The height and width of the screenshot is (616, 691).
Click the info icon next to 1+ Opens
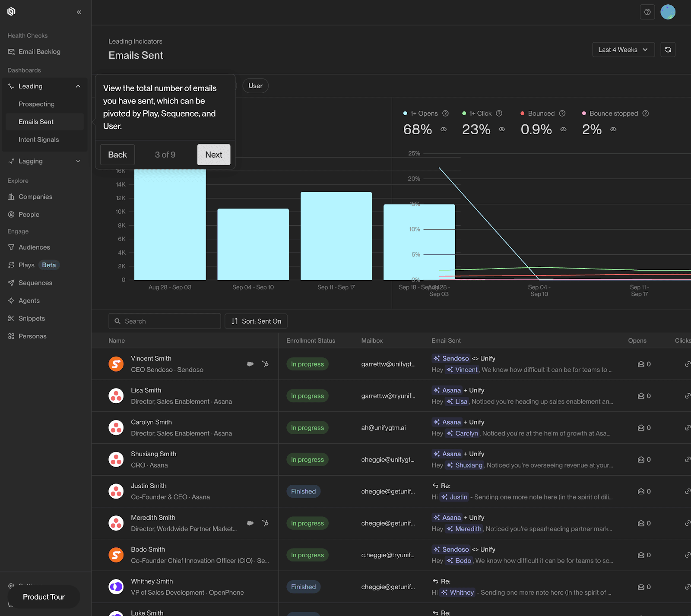pos(446,114)
